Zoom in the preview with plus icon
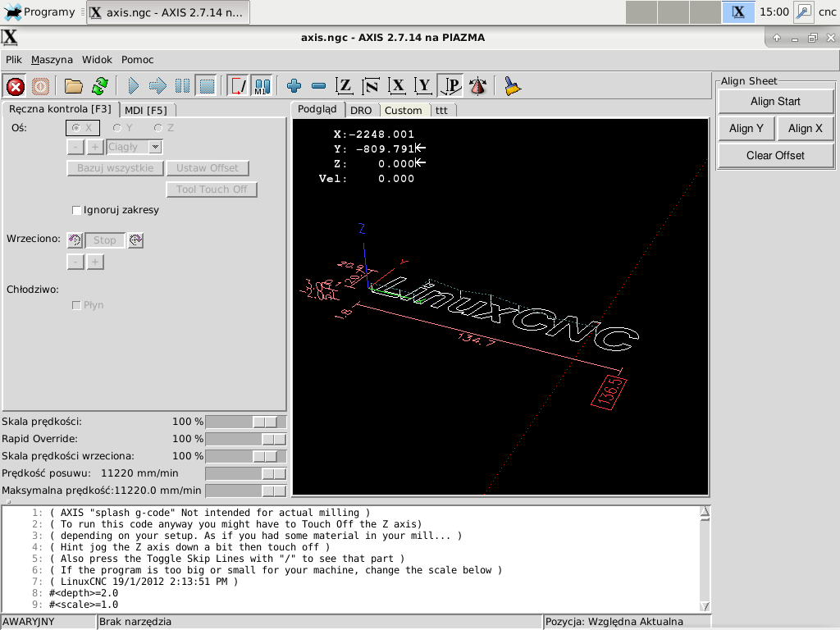Screen dimensions: 840x630 [x=294, y=85]
